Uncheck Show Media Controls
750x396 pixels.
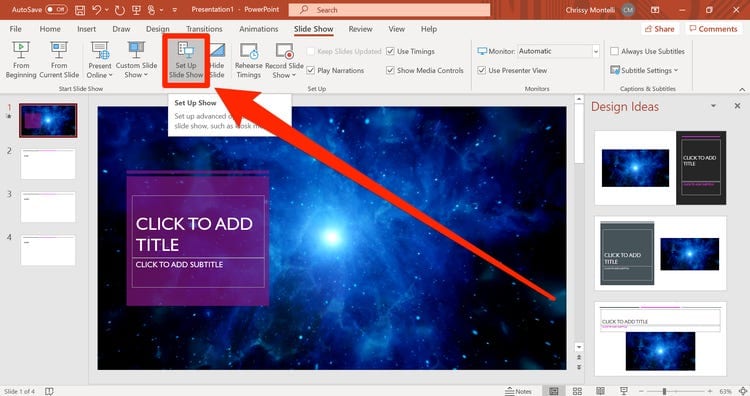click(390, 70)
